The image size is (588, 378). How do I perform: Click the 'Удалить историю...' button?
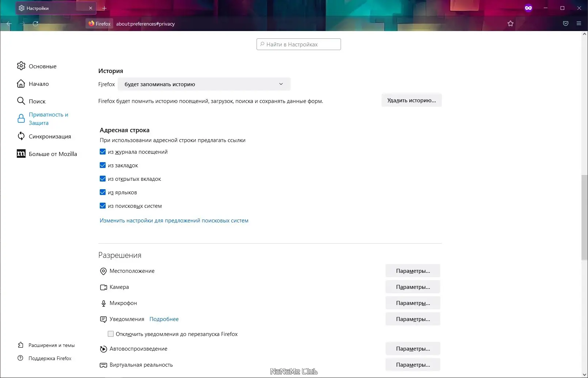(x=411, y=100)
